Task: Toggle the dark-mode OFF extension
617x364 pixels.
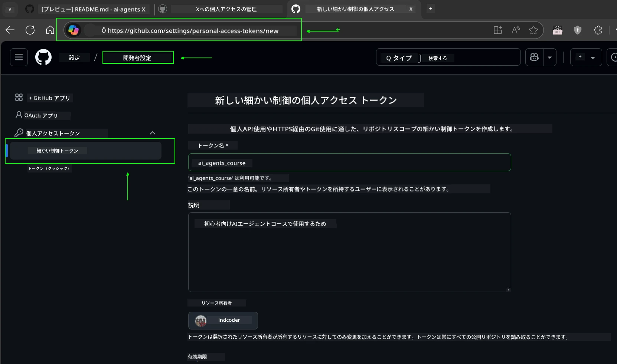Action: [558, 30]
